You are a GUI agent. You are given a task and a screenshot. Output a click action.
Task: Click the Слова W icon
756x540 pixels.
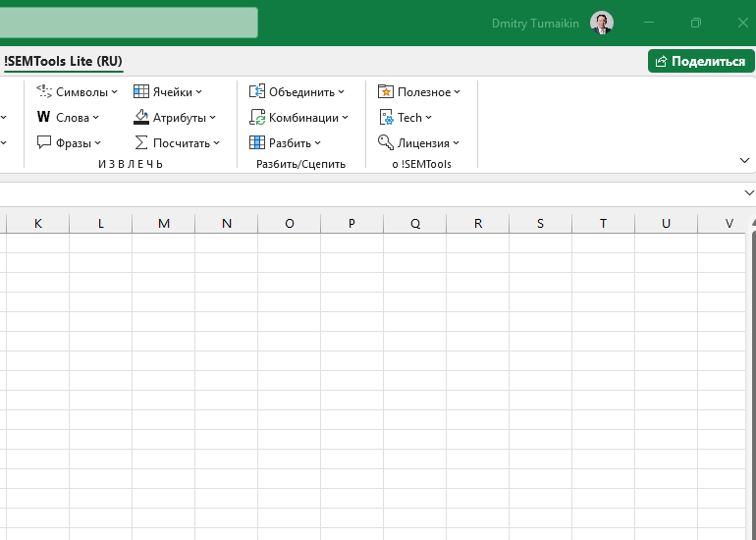[43, 117]
